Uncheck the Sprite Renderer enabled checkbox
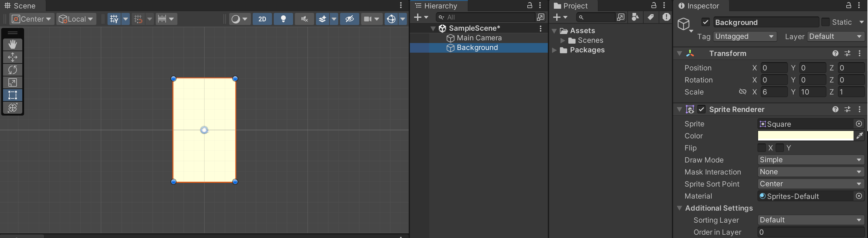868x238 pixels. 701,110
